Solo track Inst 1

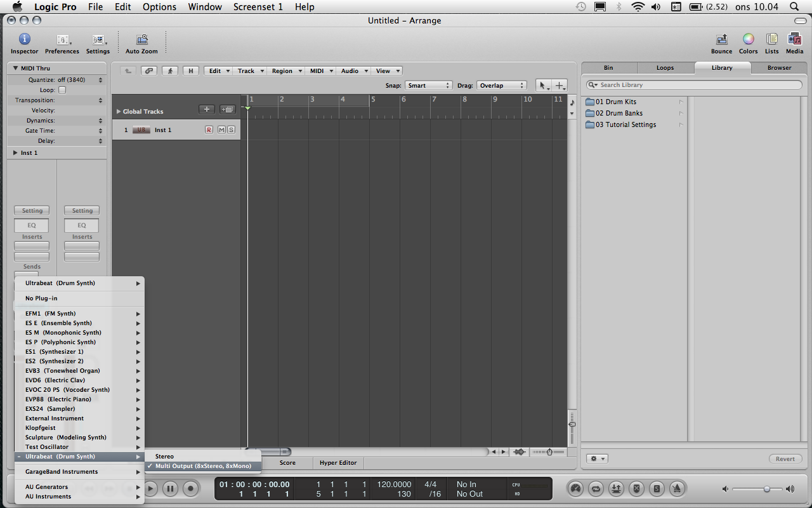(x=231, y=130)
